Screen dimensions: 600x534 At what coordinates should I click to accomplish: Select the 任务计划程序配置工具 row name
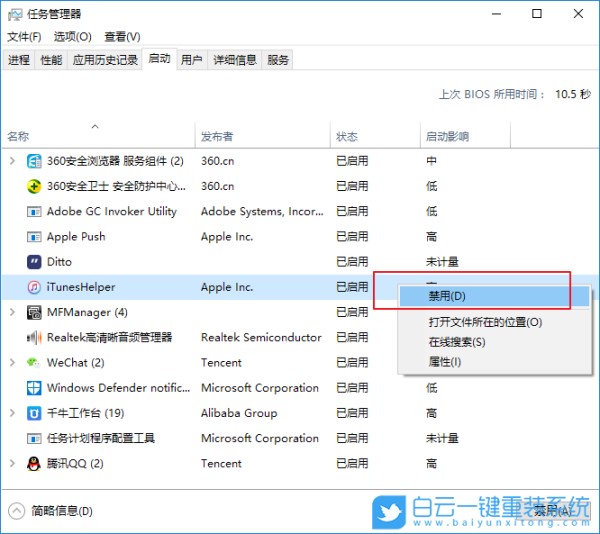click(101, 438)
